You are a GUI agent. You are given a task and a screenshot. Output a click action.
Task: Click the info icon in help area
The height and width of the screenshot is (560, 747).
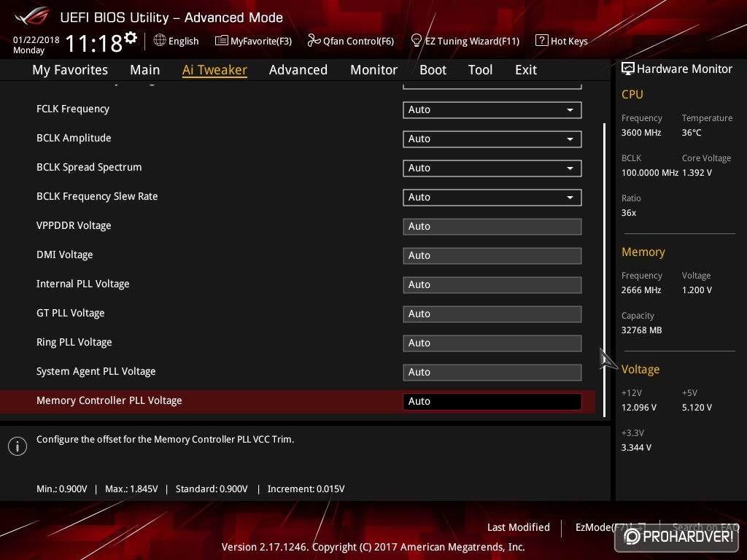click(x=18, y=446)
